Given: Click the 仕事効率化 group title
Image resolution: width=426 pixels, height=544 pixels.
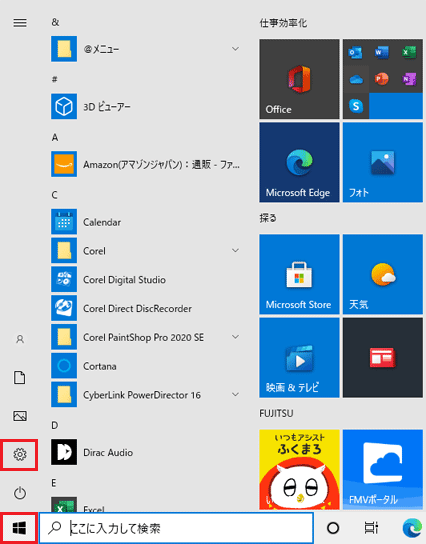Looking at the screenshot, I should [283, 23].
